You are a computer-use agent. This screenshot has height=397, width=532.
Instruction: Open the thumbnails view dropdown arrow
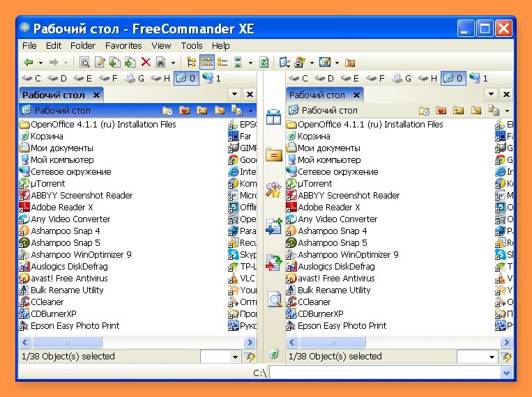(250, 63)
